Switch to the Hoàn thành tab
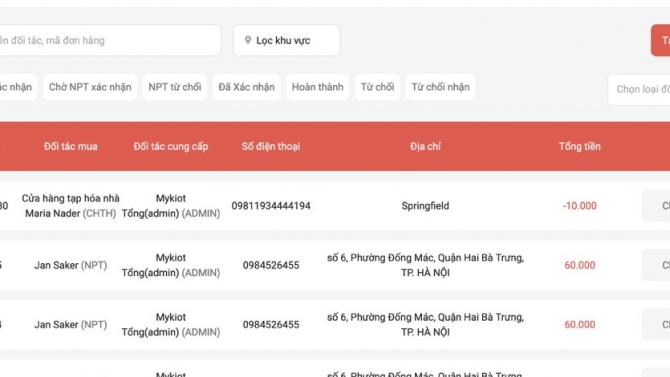The image size is (670, 377). coord(317,87)
